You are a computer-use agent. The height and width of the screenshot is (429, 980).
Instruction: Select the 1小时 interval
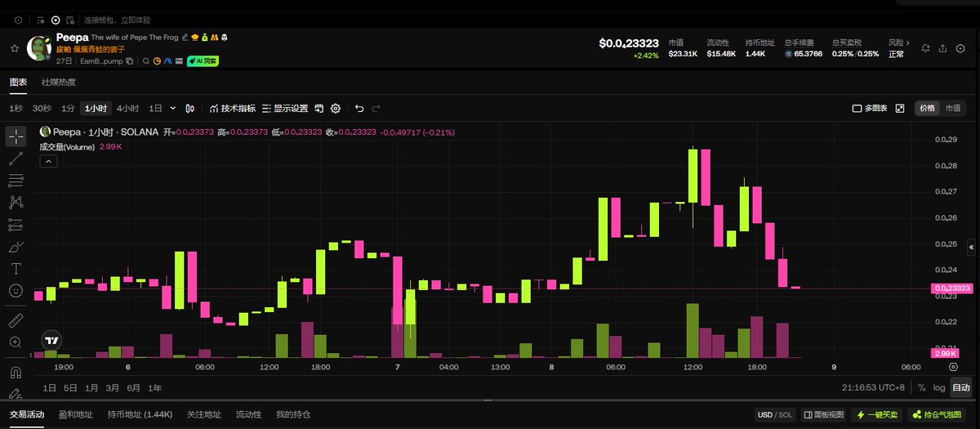[x=96, y=108]
